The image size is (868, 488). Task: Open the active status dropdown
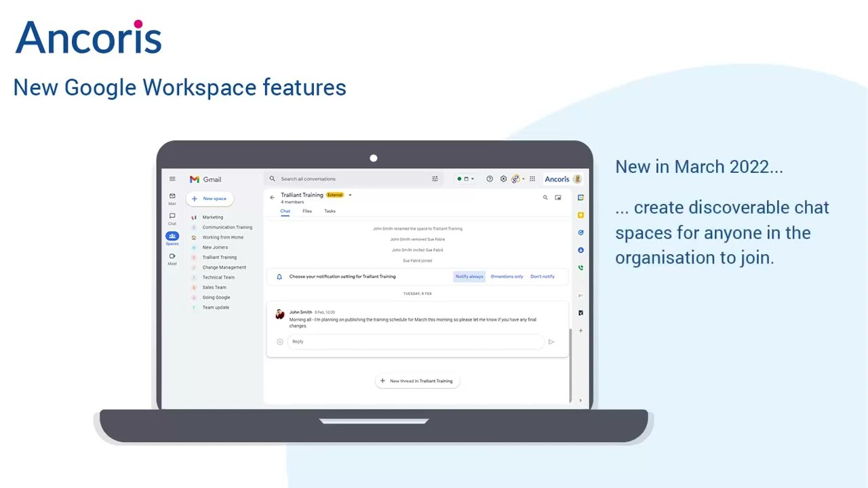pyautogui.click(x=465, y=179)
